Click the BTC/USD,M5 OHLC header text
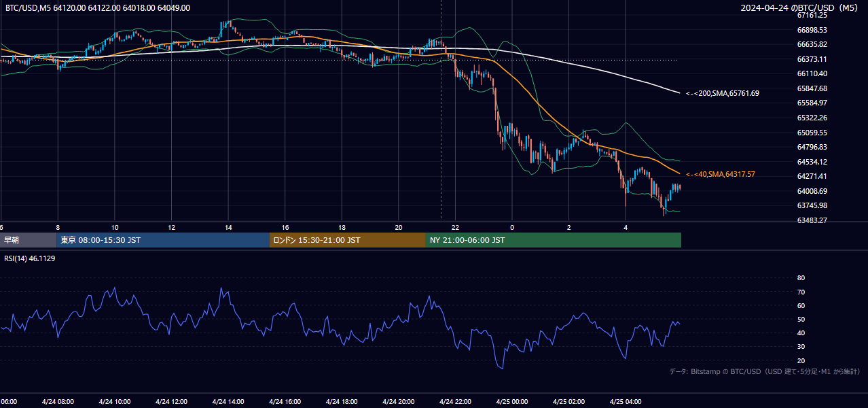The width and height of the screenshot is (868, 408). (x=98, y=8)
